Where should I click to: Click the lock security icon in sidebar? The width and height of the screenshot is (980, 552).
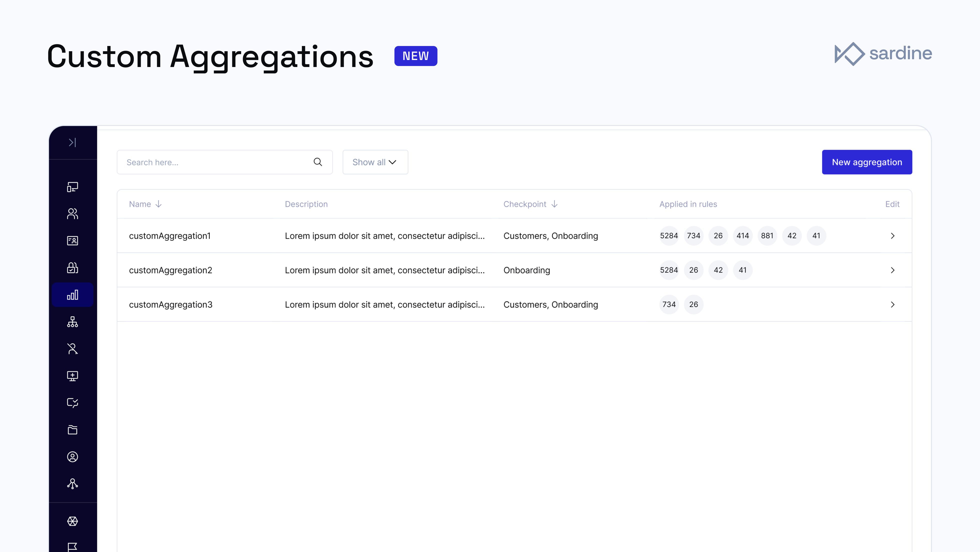[x=73, y=267]
